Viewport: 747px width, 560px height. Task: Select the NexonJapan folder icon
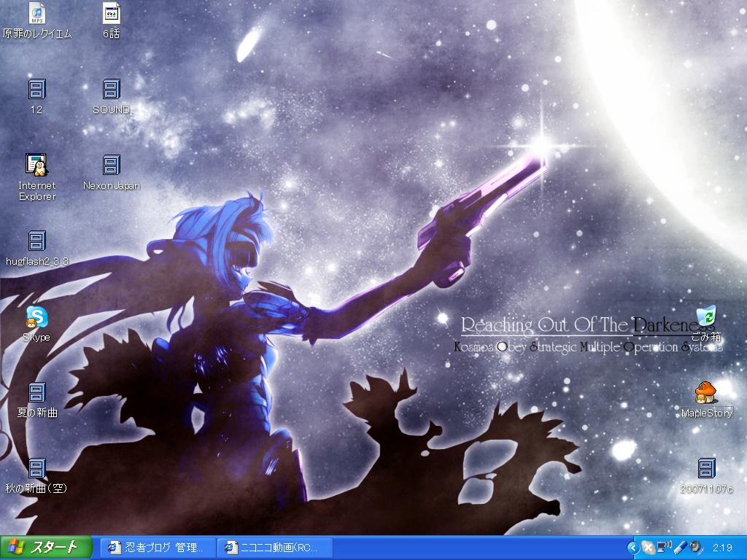point(111,165)
